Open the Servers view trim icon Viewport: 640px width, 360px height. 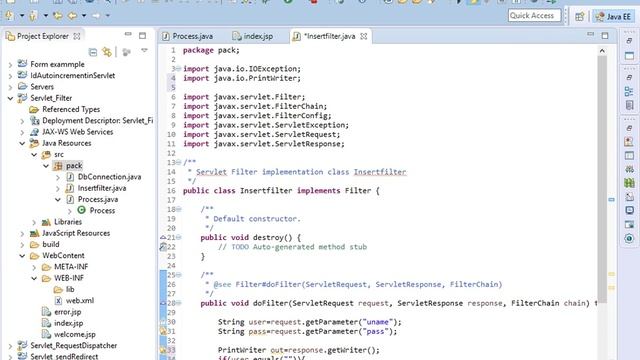[629, 169]
